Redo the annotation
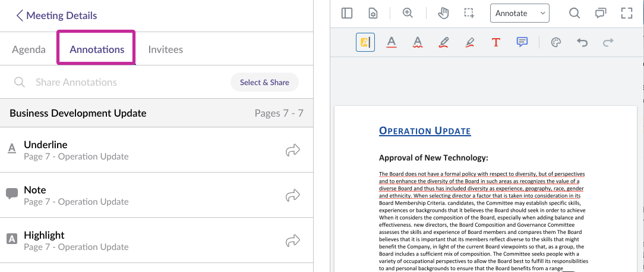 pos(608,42)
